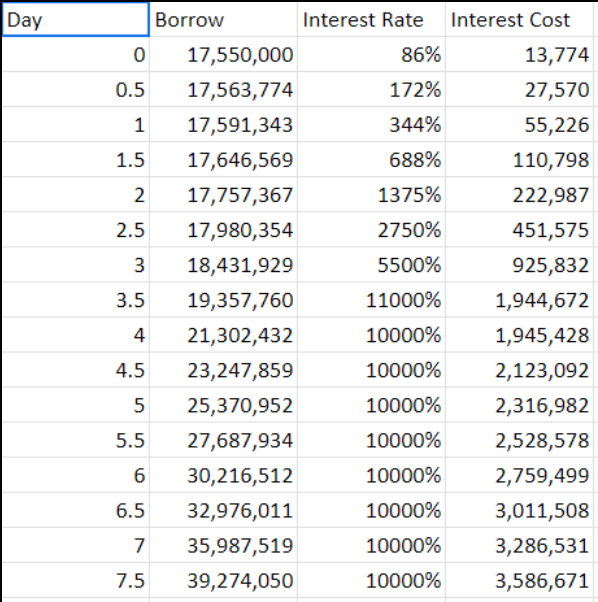Image resolution: width=598 pixels, height=602 pixels.
Task: Click the Day cell containing 4.5
Action: (76, 370)
